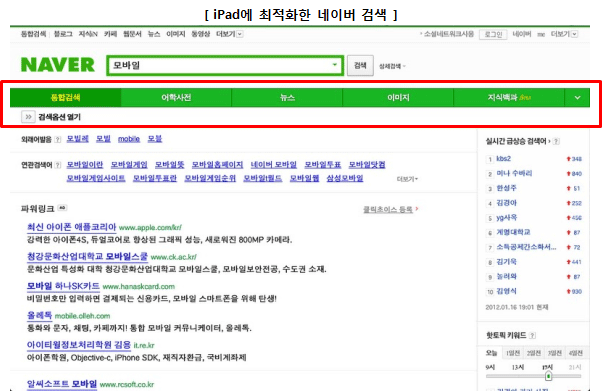Select the 통합검색 green tab
This screenshot has width=602, height=391.
(x=65, y=98)
